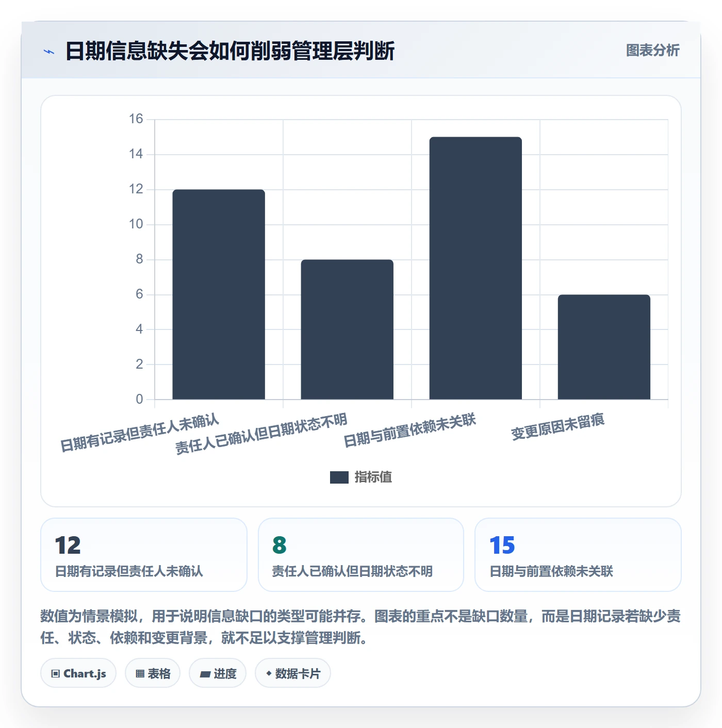The height and width of the screenshot is (728, 722).
Task: Click the bar for 日期有记录但责任人未确认
Action: 219,294
